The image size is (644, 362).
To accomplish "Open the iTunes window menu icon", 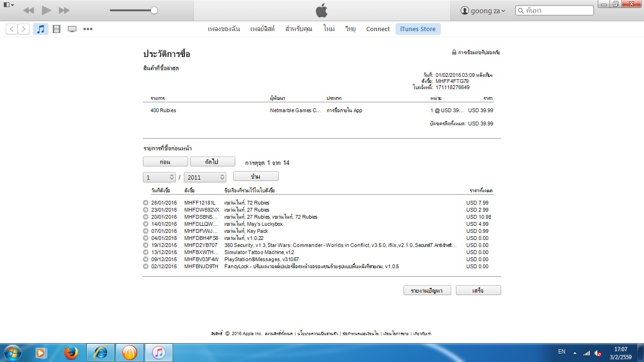I will (x=8, y=5).
